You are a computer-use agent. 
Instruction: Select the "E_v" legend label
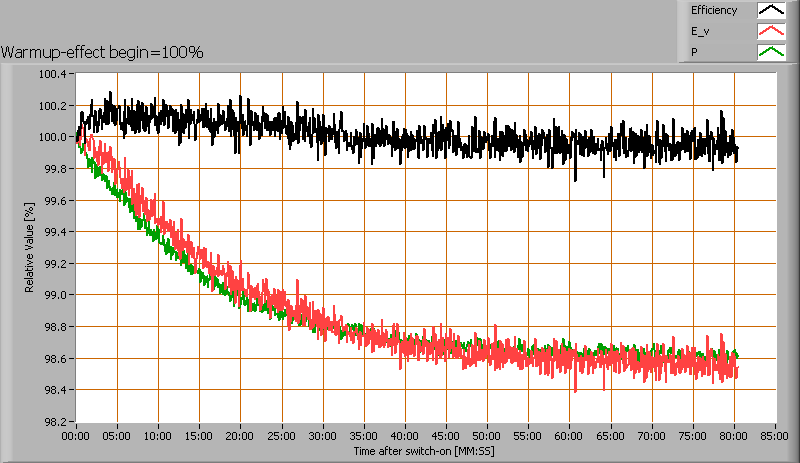pyautogui.click(x=701, y=32)
